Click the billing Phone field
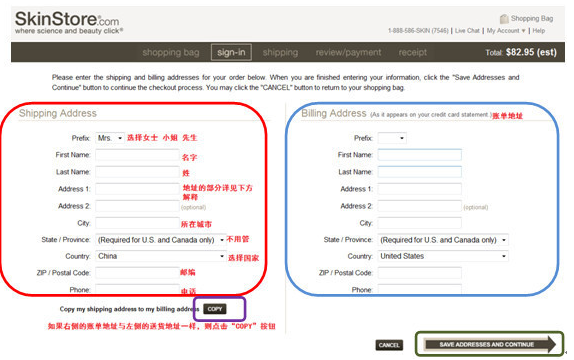Screen dimensions: 574x360 click(420, 289)
